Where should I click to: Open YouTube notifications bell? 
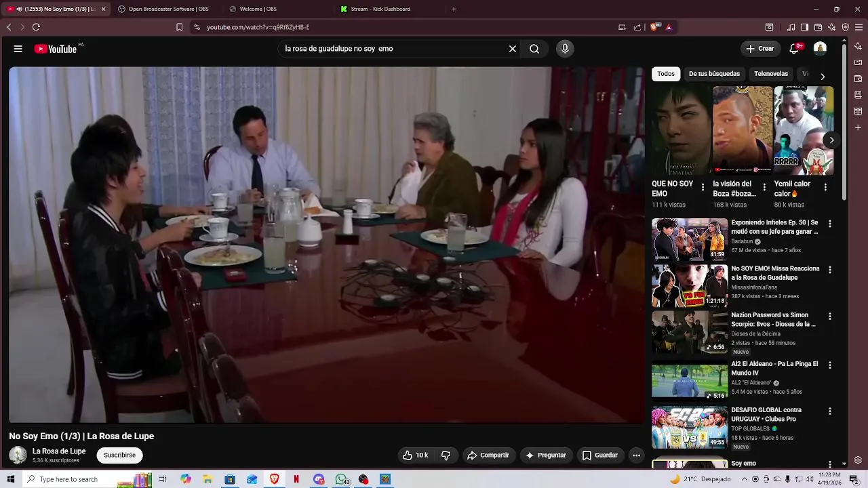tap(794, 49)
